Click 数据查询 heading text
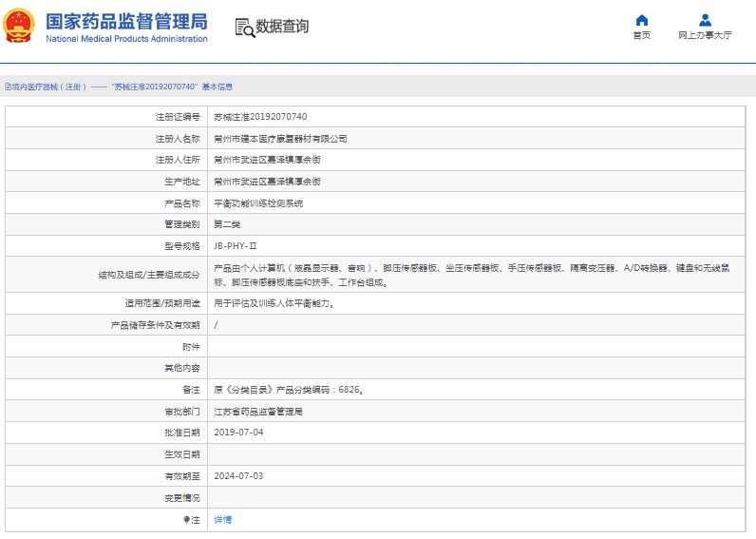The height and width of the screenshot is (539, 756). pos(282,26)
